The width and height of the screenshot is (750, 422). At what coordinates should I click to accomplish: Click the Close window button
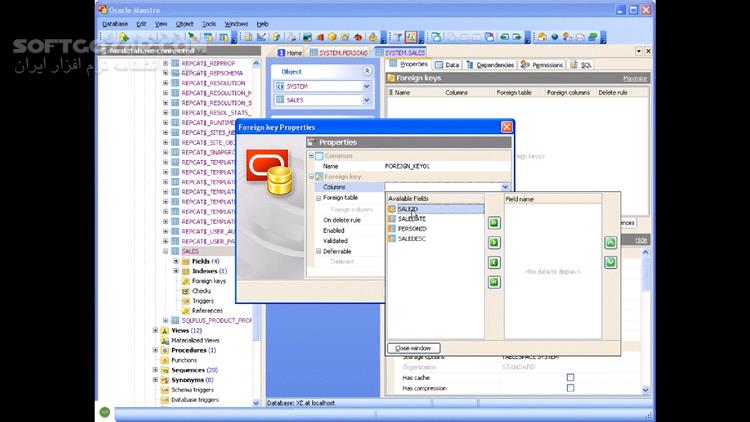(x=414, y=348)
